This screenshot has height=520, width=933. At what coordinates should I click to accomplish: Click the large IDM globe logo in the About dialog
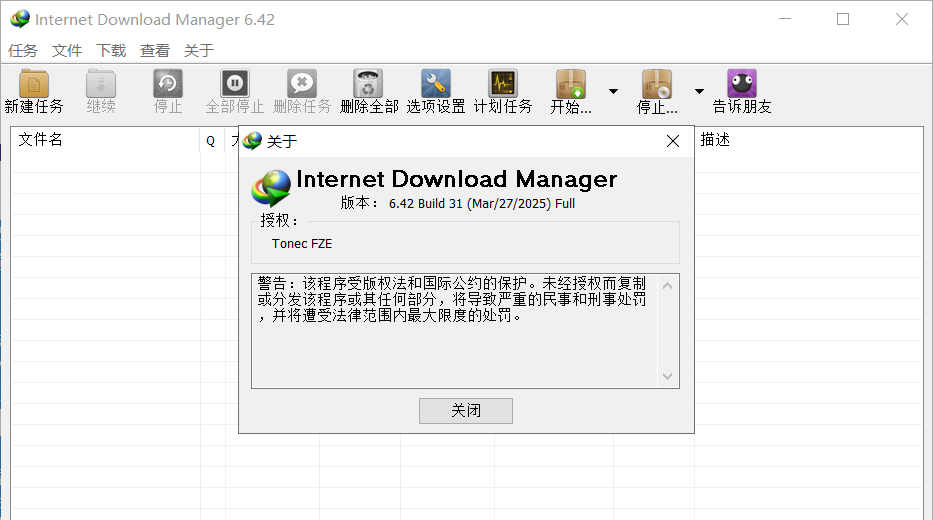pos(271,188)
